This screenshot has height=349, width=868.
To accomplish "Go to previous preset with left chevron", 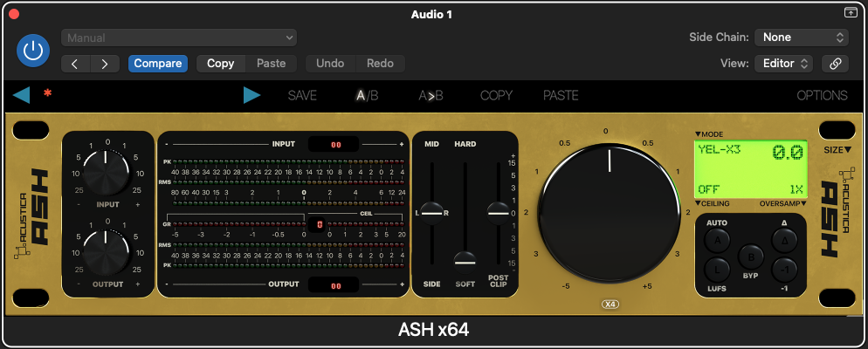I will (75, 64).
